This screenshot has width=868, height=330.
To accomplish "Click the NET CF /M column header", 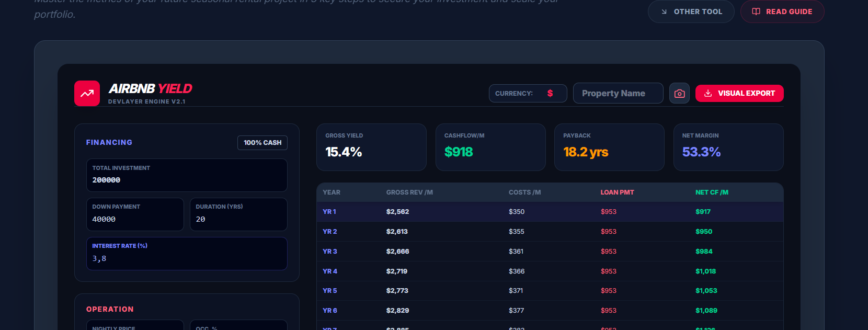I will (x=712, y=192).
